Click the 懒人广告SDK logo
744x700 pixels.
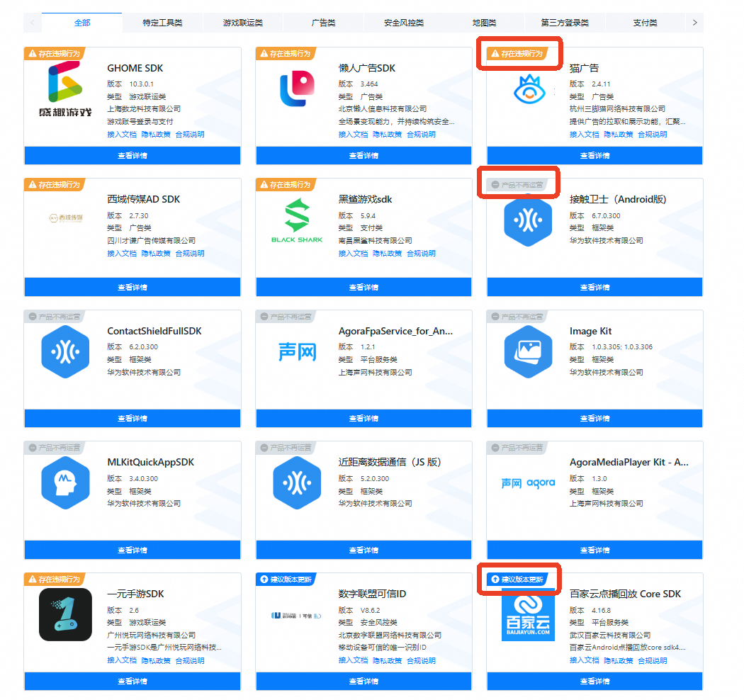pyautogui.click(x=297, y=89)
